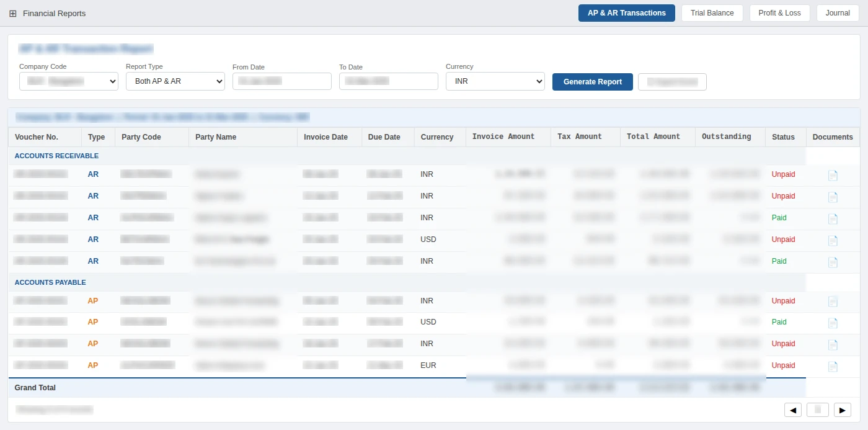Click Paid status in the last AR row
This screenshot has height=430, width=868.
pyautogui.click(x=779, y=261)
